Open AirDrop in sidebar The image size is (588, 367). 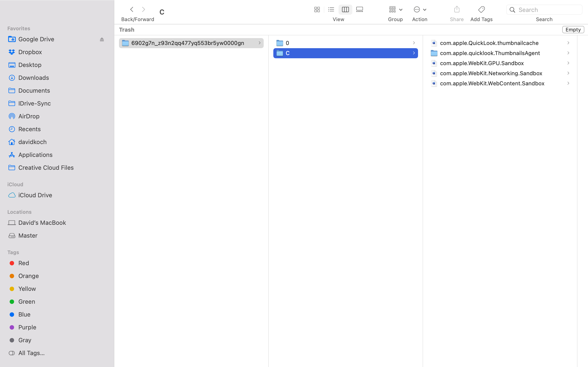click(x=29, y=116)
